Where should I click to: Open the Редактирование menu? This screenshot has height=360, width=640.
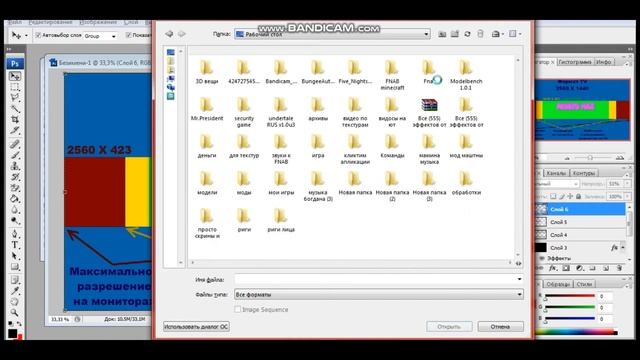[51, 22]
